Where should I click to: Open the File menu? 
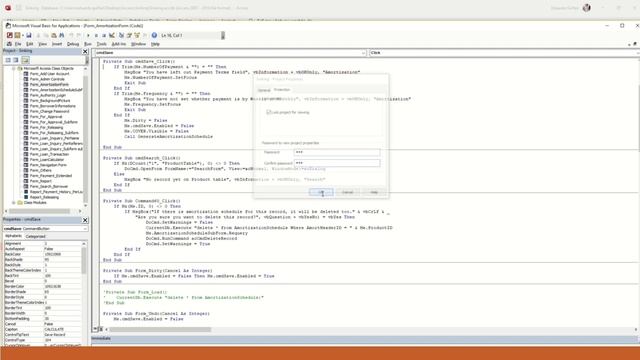(x=18, y=44)
